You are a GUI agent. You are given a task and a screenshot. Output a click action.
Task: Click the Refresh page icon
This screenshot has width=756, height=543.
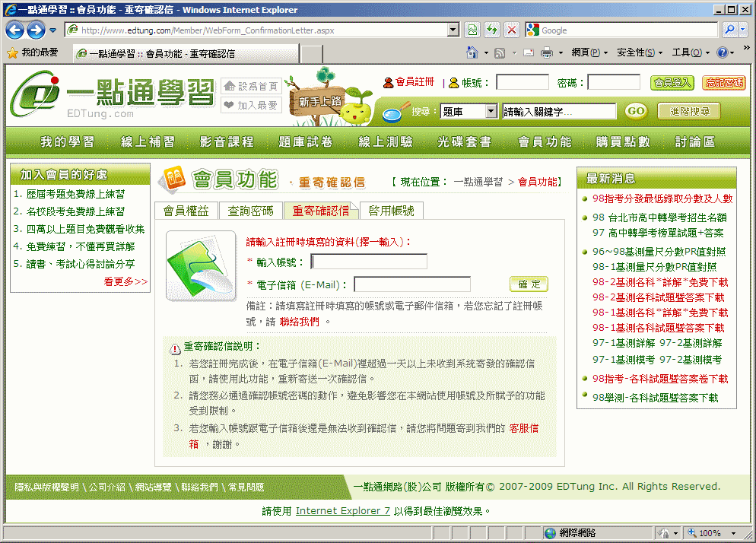tap(492, 30)
